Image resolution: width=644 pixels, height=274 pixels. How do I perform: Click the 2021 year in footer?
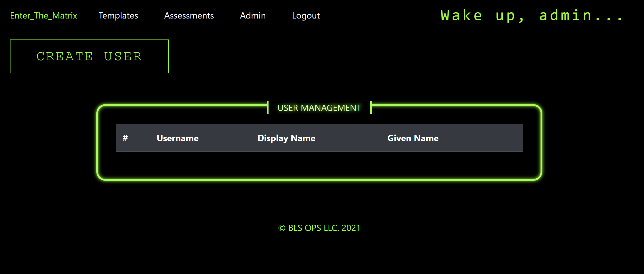click(x=351, y=228)
